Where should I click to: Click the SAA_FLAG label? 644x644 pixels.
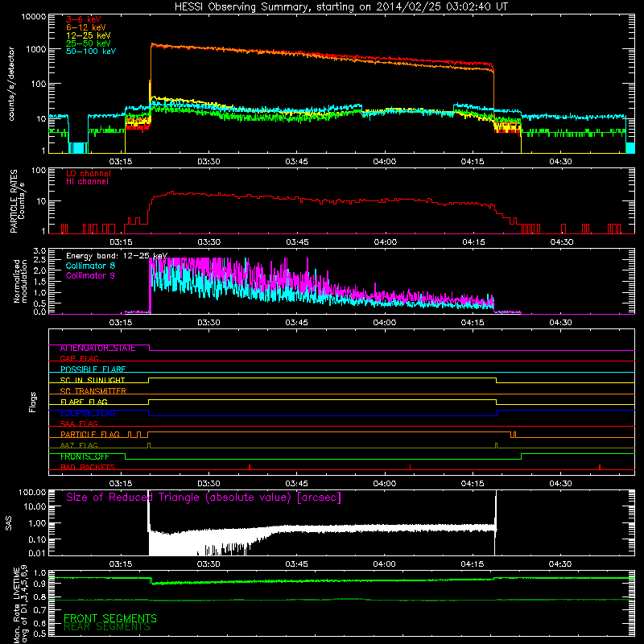point(79,423)
